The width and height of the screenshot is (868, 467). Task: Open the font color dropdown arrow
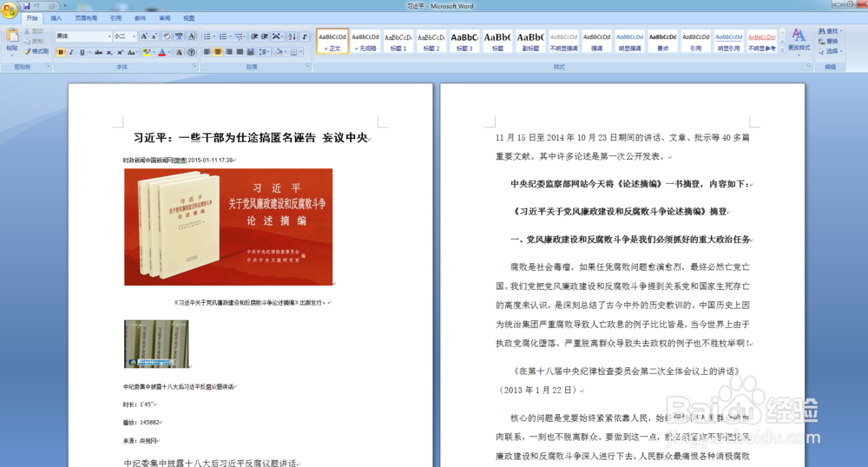coord(169,53)
